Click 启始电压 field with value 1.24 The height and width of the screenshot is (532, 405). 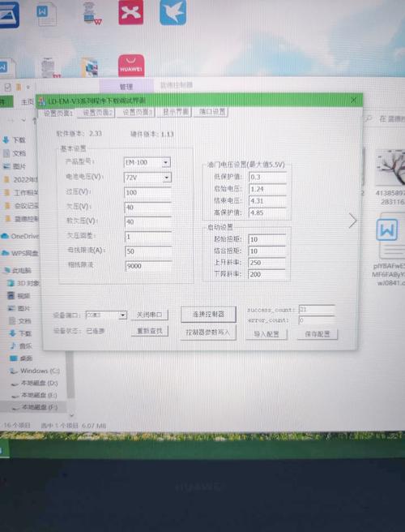(x=268, y=189)
